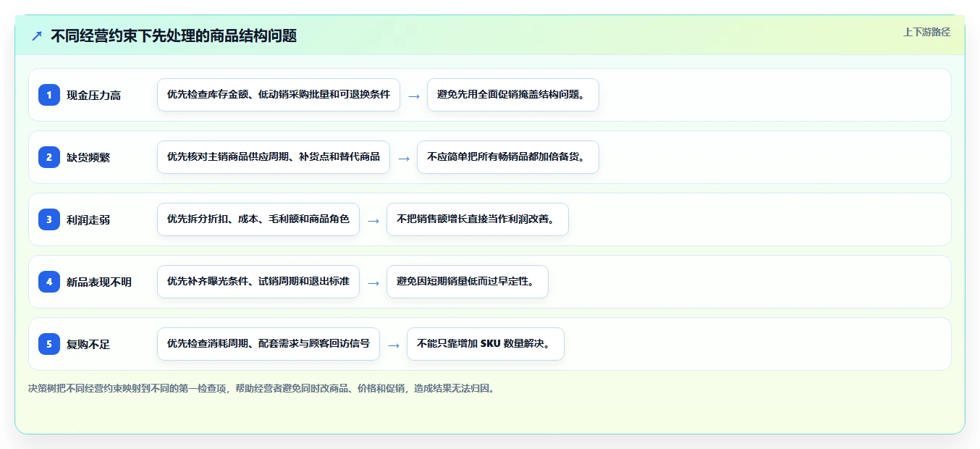980x449 pixels.
Task: Click the arrow icon beside the panel title
Action: click(37, 35)
